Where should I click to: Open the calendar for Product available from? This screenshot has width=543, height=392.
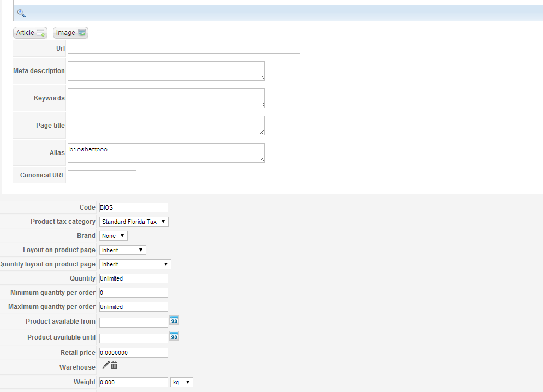click(x=174, y=320)
